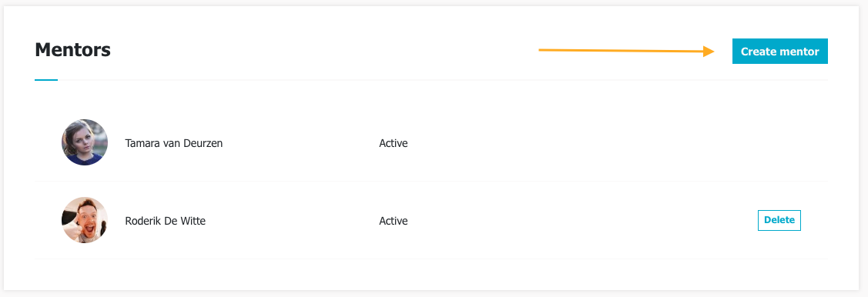This screenshot has width=868, height=297.
Task: Click Tamara van Deurzen's Active status
Action: point(393,143)
